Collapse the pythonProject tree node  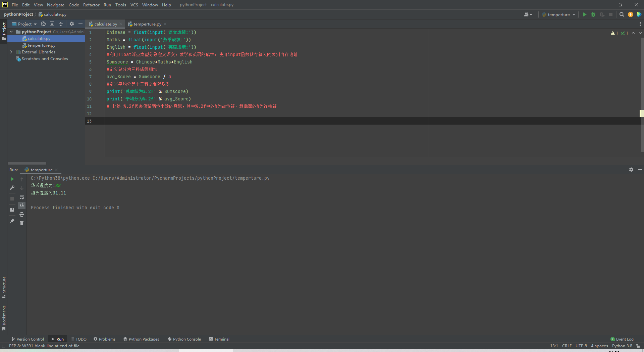coord(11,32)
